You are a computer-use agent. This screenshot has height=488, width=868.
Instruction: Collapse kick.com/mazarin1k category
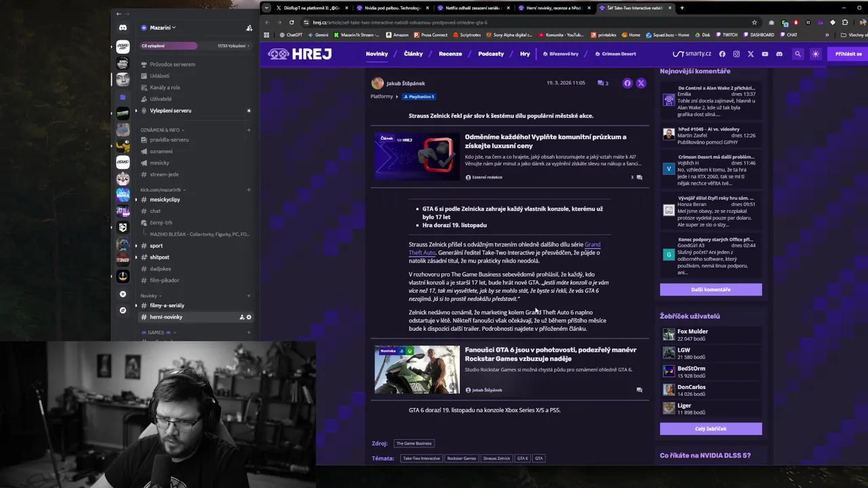click(x=163, y=190)
